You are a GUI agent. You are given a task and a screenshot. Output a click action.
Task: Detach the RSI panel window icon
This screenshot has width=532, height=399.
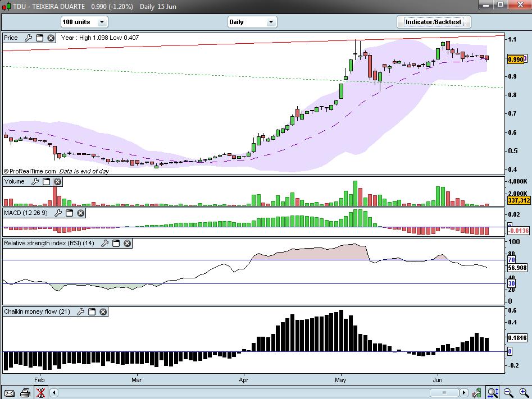(116, 243)
